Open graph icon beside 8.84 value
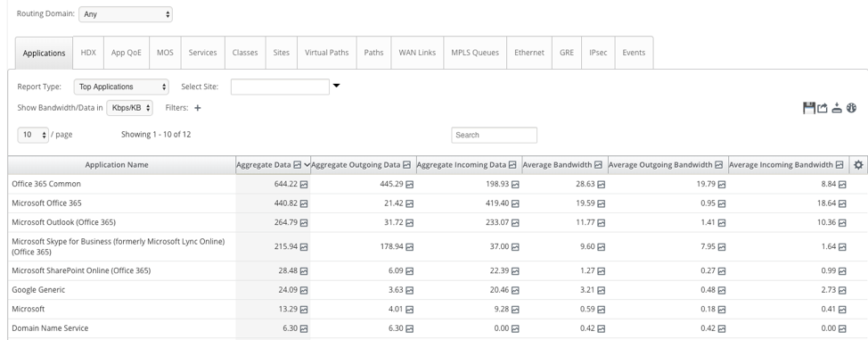This screenshot has height=340, width=868. (842, 184)
